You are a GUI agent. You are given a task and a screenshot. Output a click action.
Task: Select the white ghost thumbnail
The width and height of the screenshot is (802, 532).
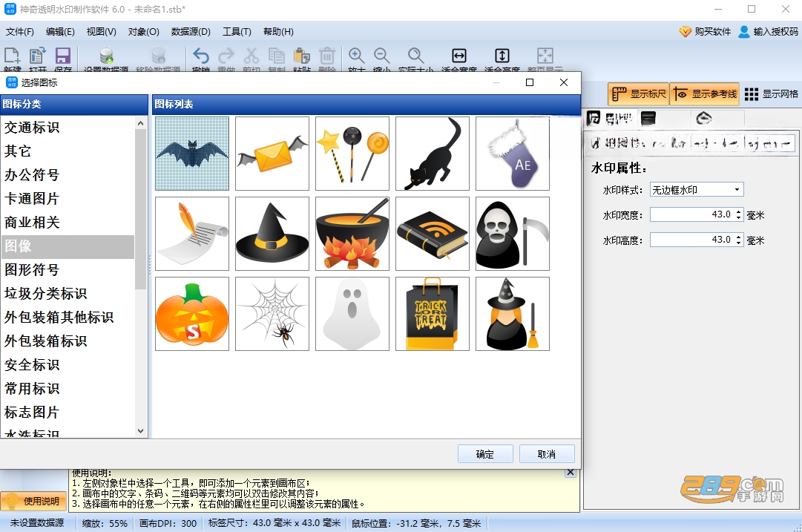pos(352,314)
